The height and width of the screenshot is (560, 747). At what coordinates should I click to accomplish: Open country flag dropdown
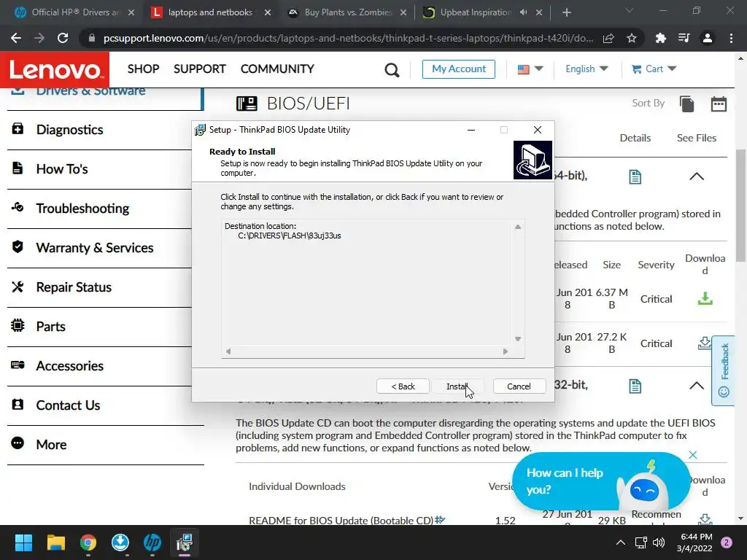point(530,69)
